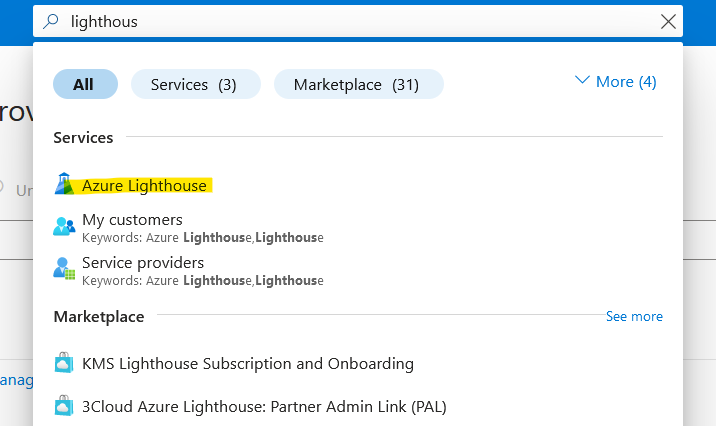Select the All filter tab
716x426 pixels.
pos(85,84)
